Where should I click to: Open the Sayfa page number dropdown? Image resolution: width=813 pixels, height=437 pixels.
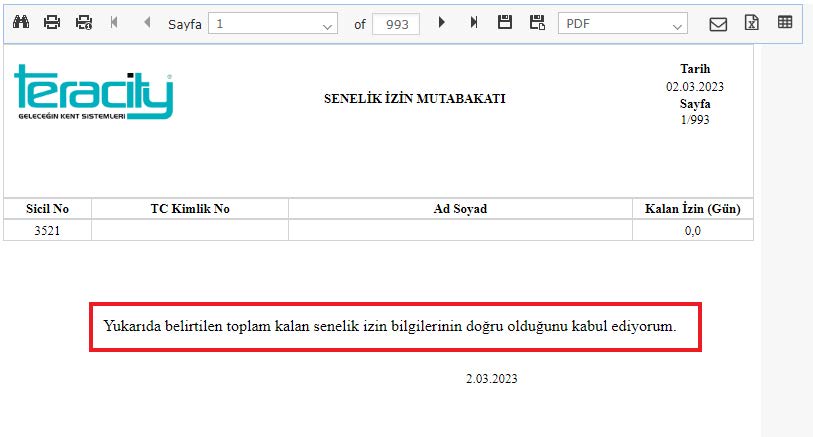[273, 24]
